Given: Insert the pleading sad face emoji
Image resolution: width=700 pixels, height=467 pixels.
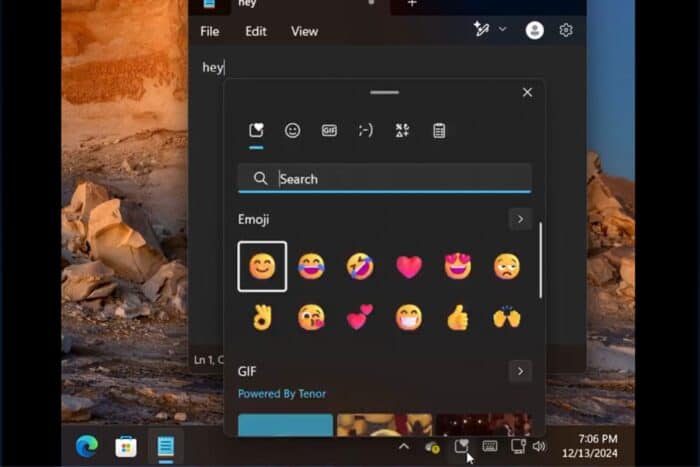Looking at the screenshot, I should [x=507, y=267].
